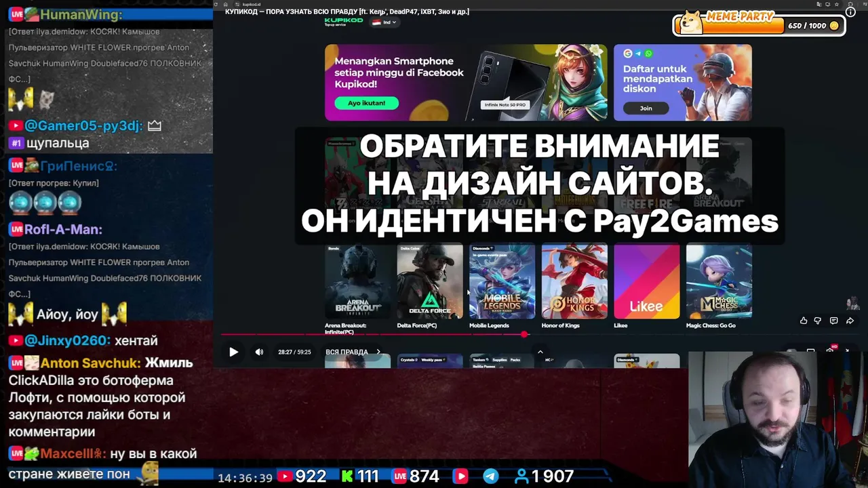Select the Likee card
This screenshot has height=488, width=868.
[646, 287]
